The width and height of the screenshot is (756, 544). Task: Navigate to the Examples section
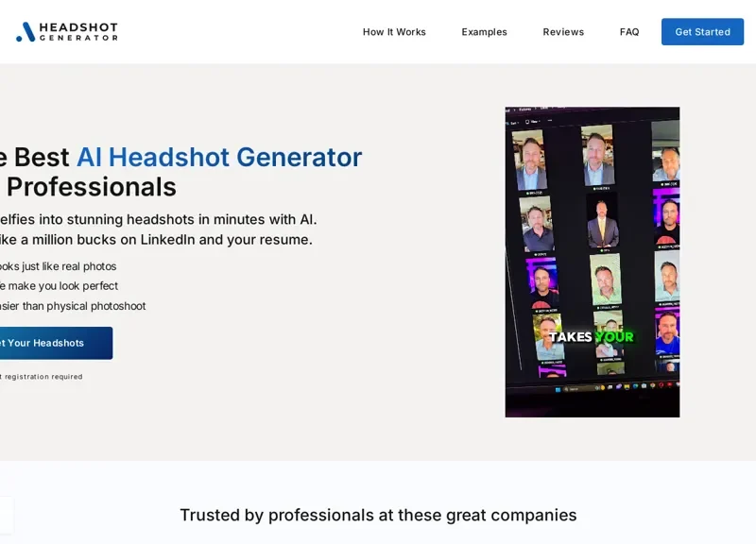coord(484,31)
